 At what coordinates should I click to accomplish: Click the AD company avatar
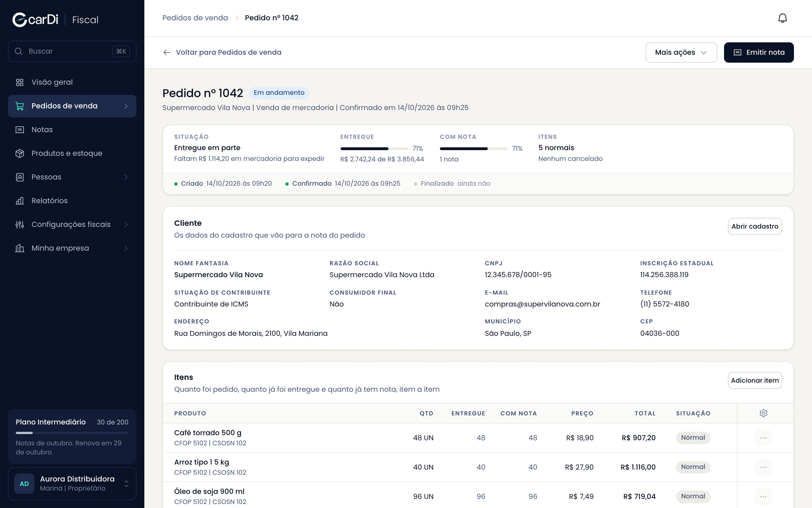[x=24, y=484]
